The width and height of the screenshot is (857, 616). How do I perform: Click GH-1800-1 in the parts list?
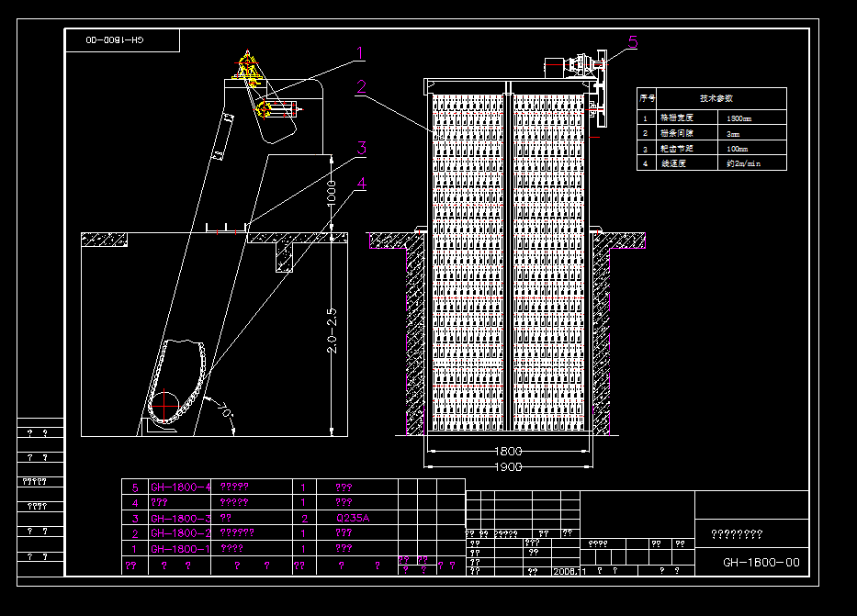(x=180, y=549)
